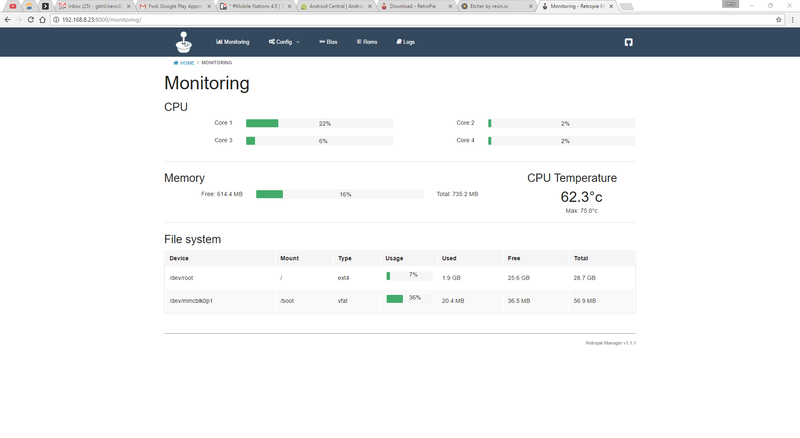
Task: Switch to the pinned YouTube tab
Action: tap(13, 6)
